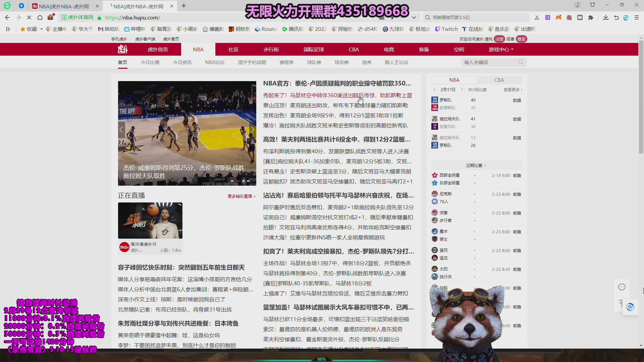Open 查看更多 matches link
Image resolution: width=644 pixels, height=362 pixels.
point(513,89)
